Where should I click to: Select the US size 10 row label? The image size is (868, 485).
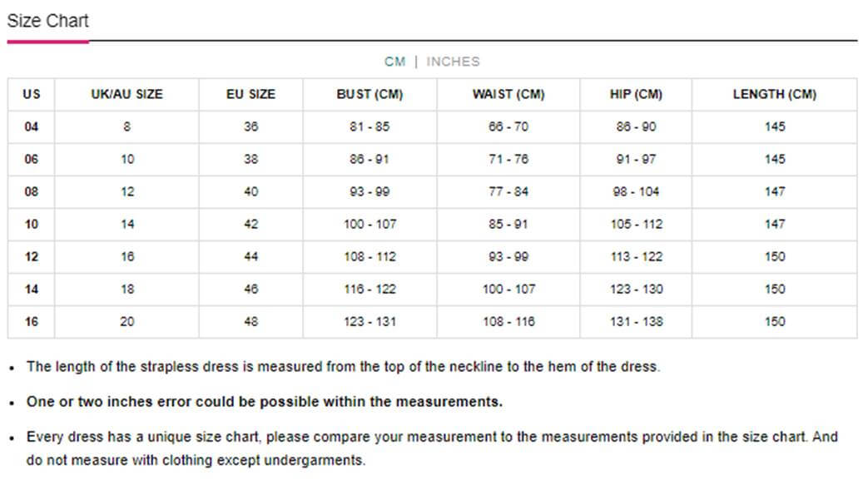(x=32, y=225)
